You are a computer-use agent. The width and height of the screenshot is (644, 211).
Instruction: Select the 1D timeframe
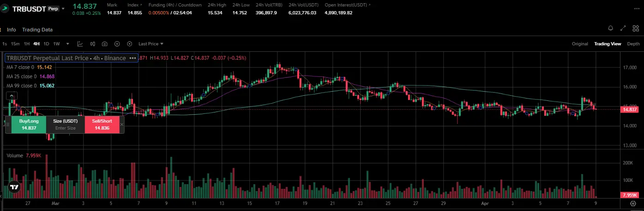pyautogui.click(x=46, y=44)
